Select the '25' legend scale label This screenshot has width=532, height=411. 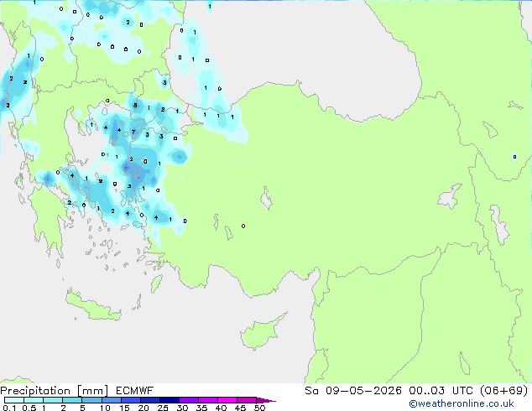pyautogui.click(x=163, y=408)
